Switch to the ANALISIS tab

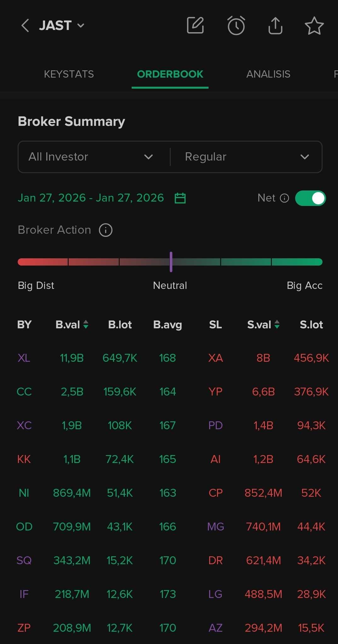click(268, 74)
